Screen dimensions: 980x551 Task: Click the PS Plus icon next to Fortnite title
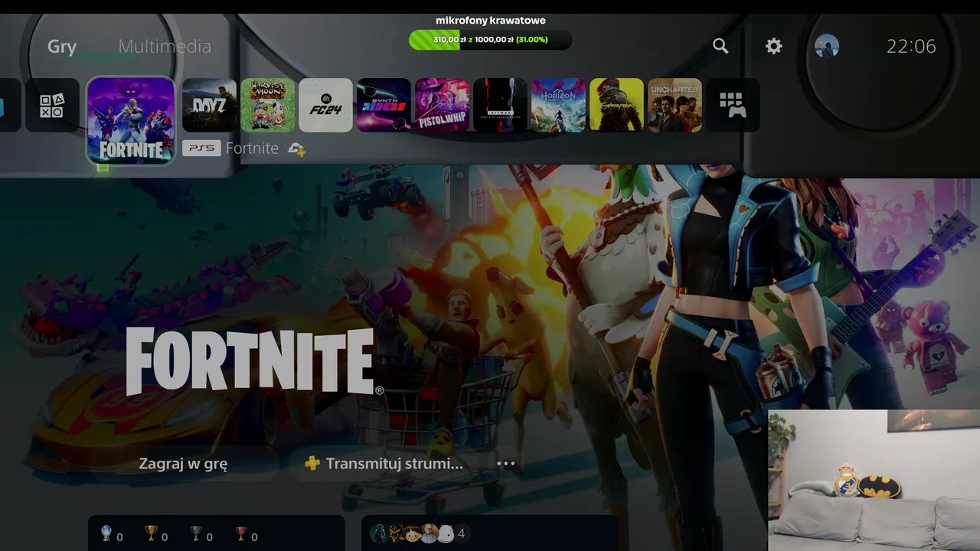296,149
